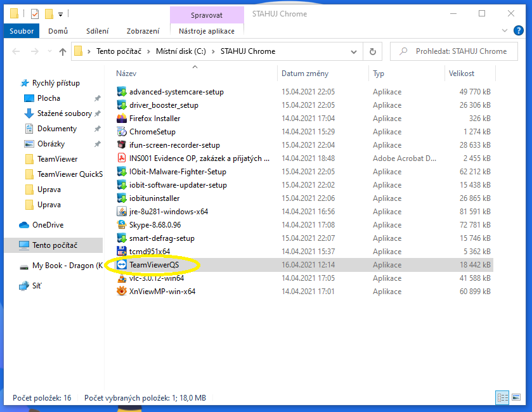Expand the ribbon with the chevron
This screenshot has height=412, width=532.
click(505, 30)
